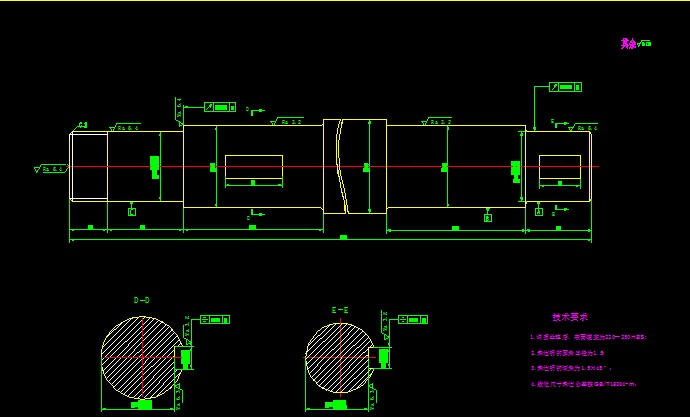The image size is (690, 417).
Task: Select the Ra 6.4 symbol above the right end segment
Action: [583, 128]
